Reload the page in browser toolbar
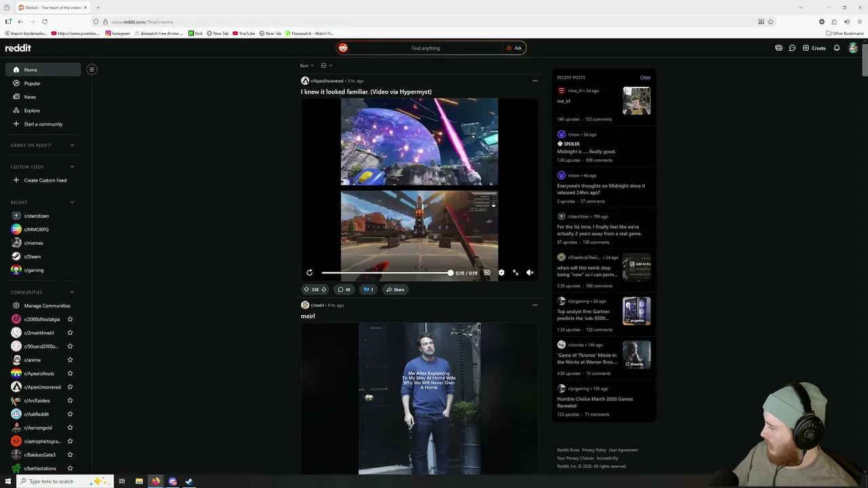The height and width of the screenshot is (488, 868). tap(45, 22)
